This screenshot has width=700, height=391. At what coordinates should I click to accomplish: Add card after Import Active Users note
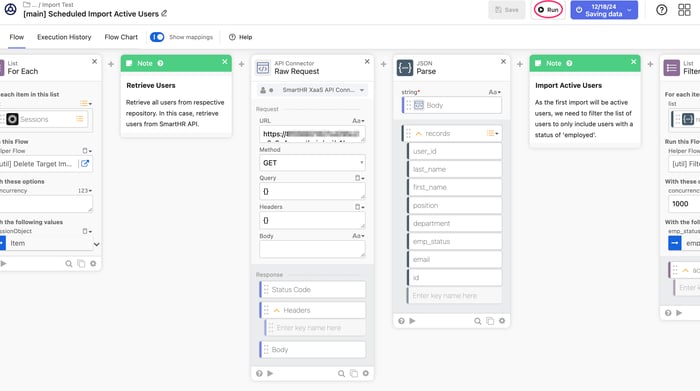650,64
